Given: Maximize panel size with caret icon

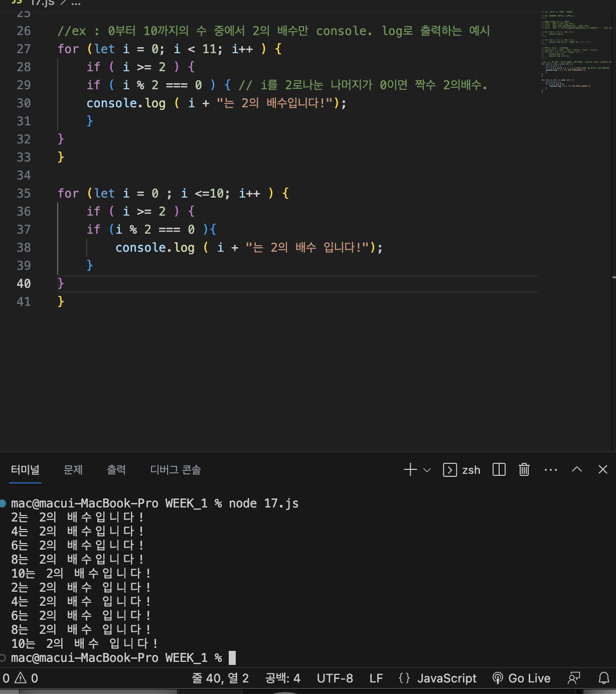Looking at the screenshot, I should [x=577, y=469].
